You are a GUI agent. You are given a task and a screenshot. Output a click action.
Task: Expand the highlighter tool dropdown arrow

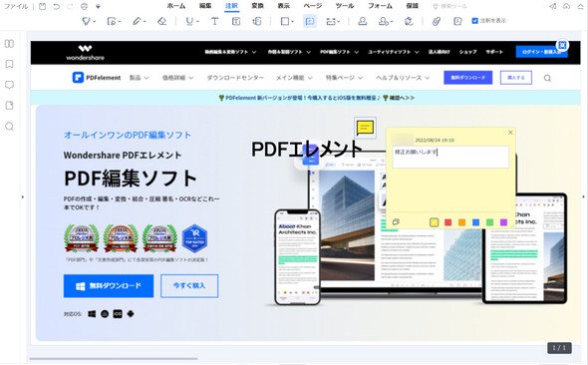(94, 22)
